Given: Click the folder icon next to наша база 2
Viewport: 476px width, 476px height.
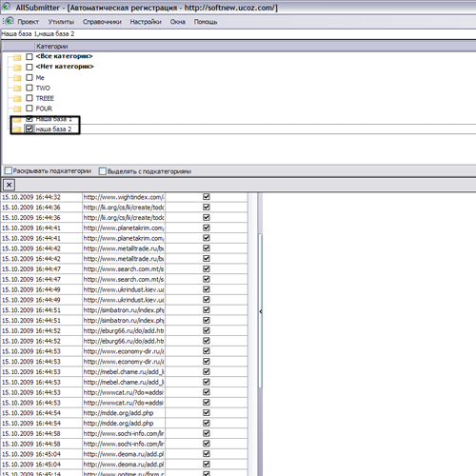Looking at the screenshot, I should pos(17,129).
